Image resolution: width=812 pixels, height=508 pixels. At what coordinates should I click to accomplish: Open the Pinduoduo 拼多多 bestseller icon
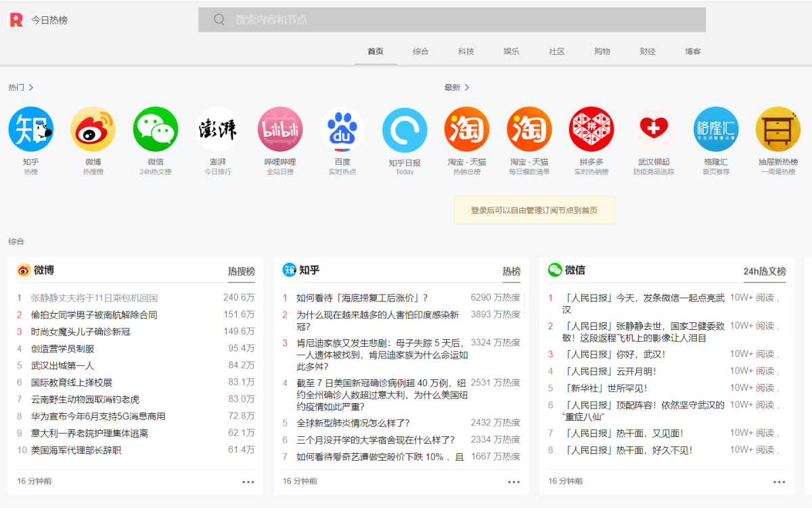(591, 129)
